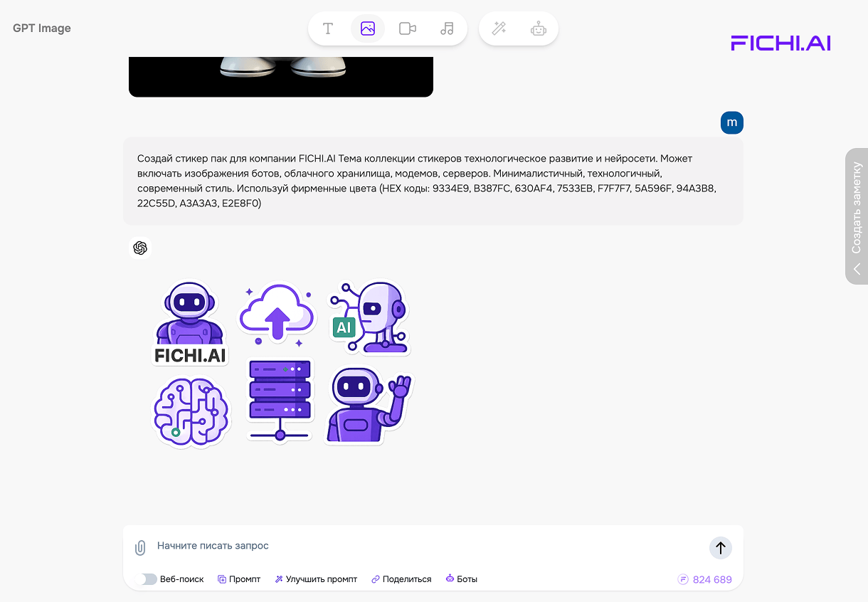Toggle the 'Веб-поиск' switch
The height and width of the screenshot is (602, 868).
coord(147,579)
